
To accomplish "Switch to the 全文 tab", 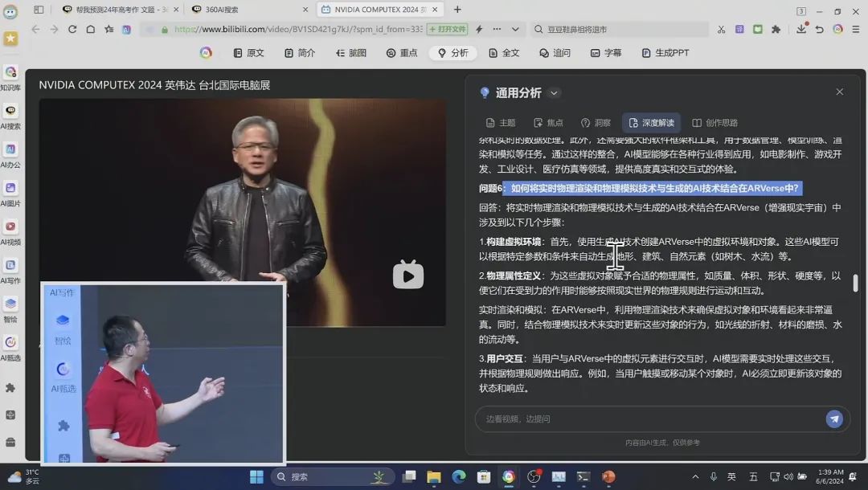I will 504,53.
